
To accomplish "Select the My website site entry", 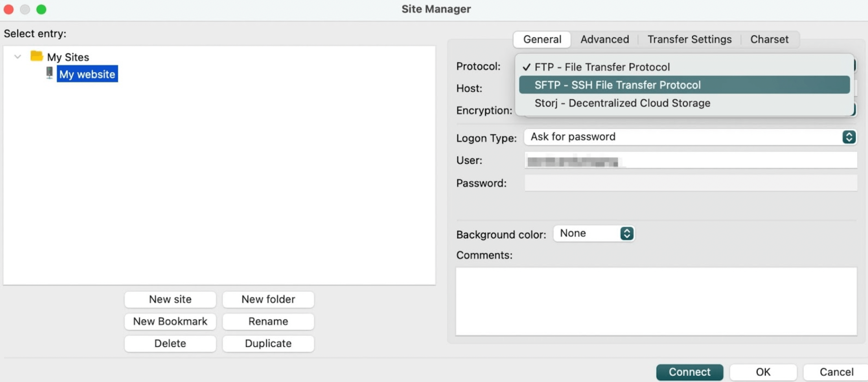I will (87, 74).
